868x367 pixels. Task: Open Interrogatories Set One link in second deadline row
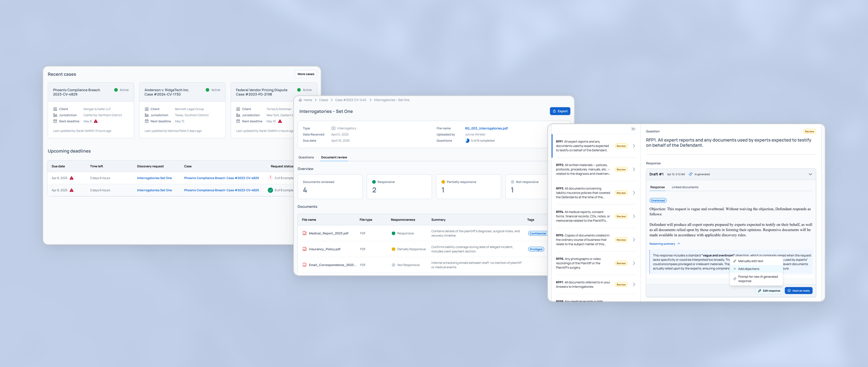(155, 190)
